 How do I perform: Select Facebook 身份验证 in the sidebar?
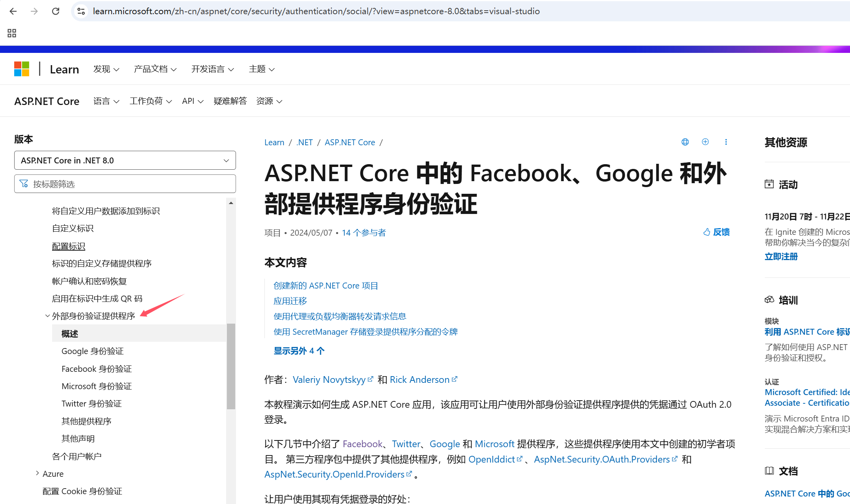[x=97, y=369]
